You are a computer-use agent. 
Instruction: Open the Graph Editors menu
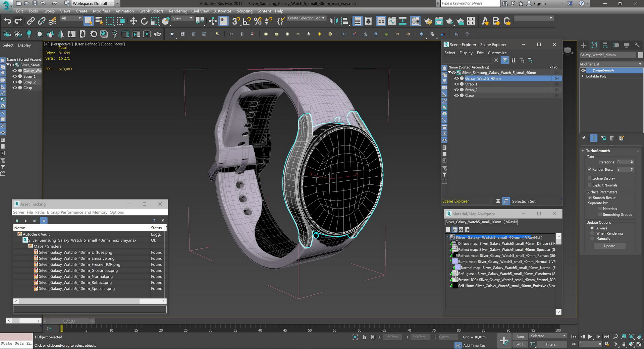tap(151, 11)
